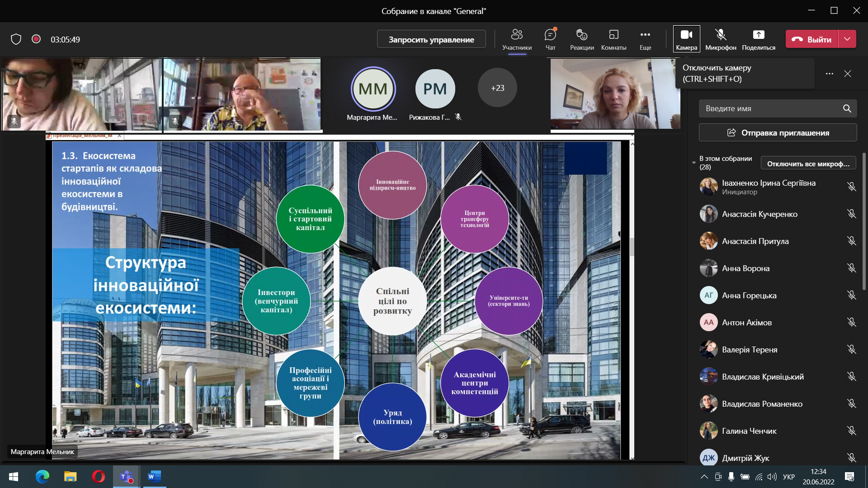The height and width of the screenshot is (488, 868).
Task: Click the Введите имя search field
Action: click(778, 108)
